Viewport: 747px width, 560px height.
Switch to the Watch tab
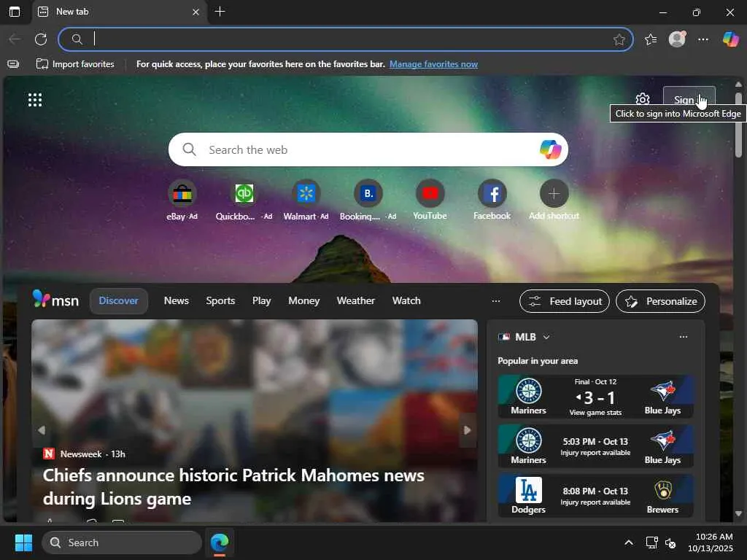click(x=406, y=301)
